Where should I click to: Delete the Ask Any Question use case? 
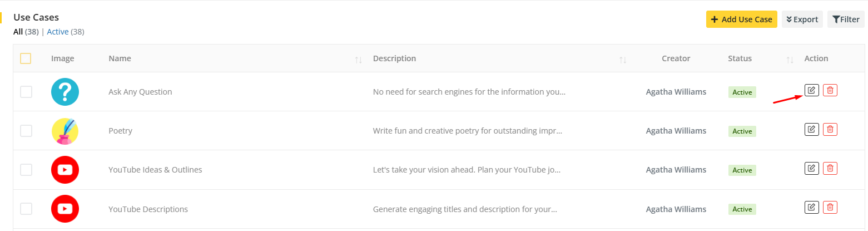830,90
